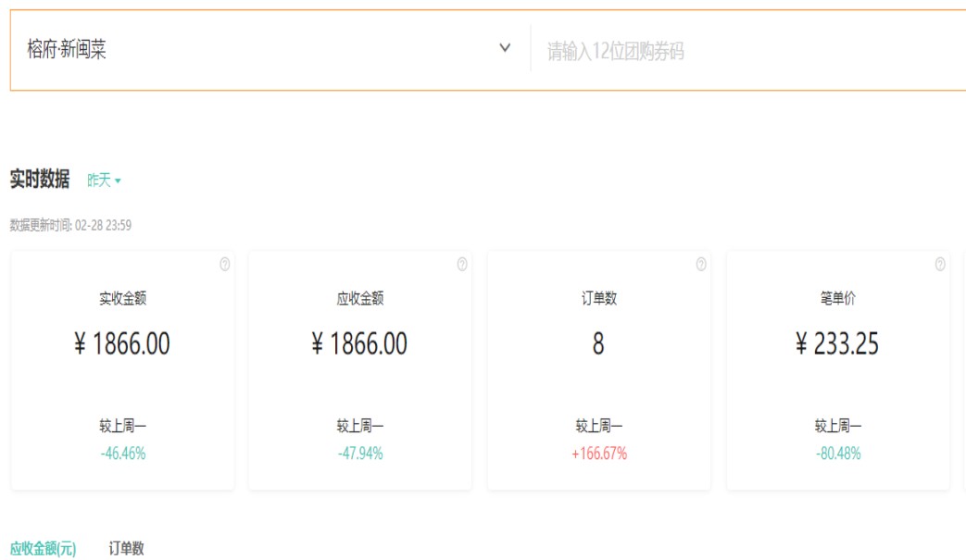Open the 昨天 date range dropdown
Screen dimensions: 966x560
coord(104,180)
